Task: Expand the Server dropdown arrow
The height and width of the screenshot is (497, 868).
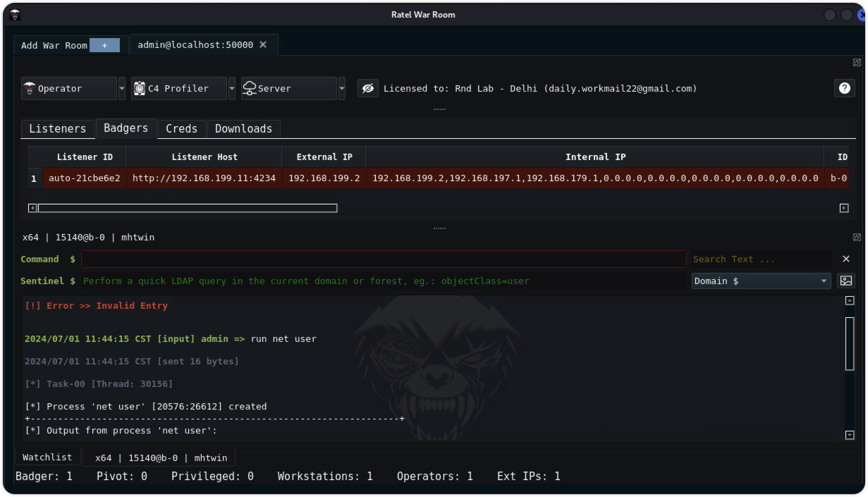Action: pyautogui.click(x=342, y=89)
